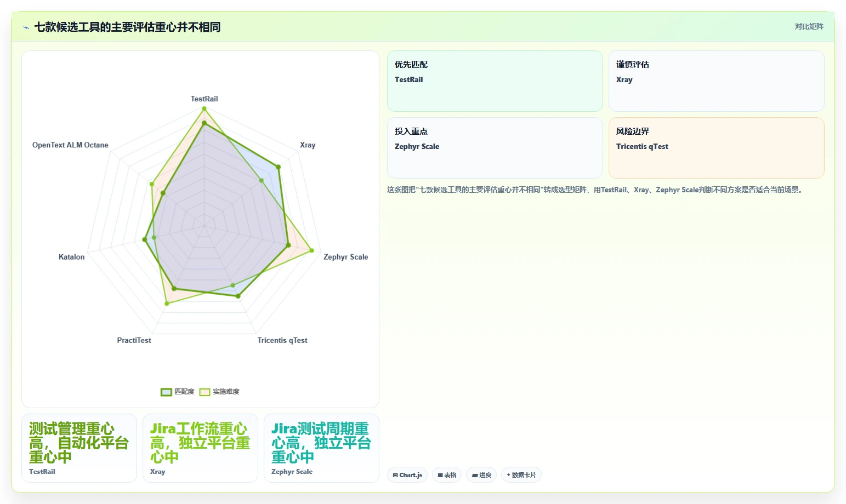The height and width of the screenshot is (504, 846).
Task: Select the 优先匹配 card
Action: tap(495, 81)
